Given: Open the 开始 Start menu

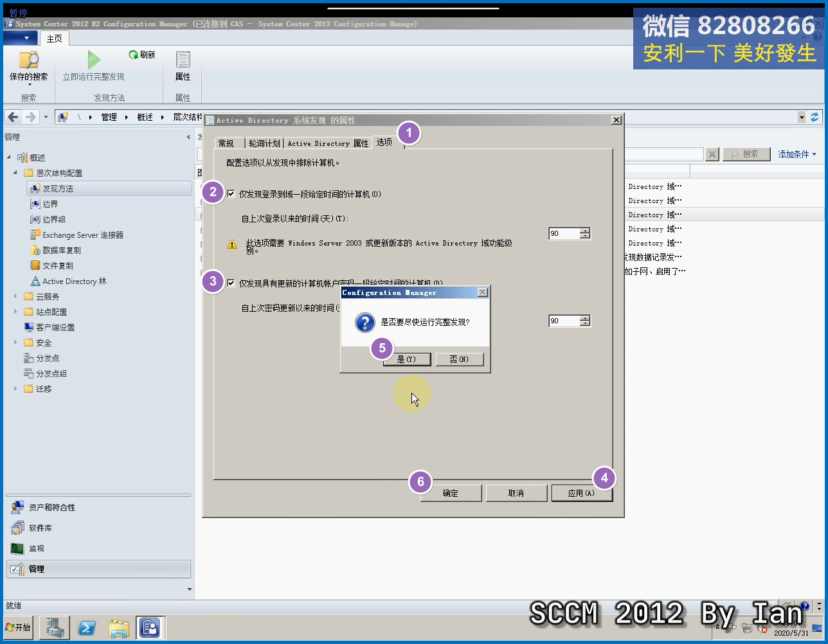Looking at the screenshot, I should [19, 627].
